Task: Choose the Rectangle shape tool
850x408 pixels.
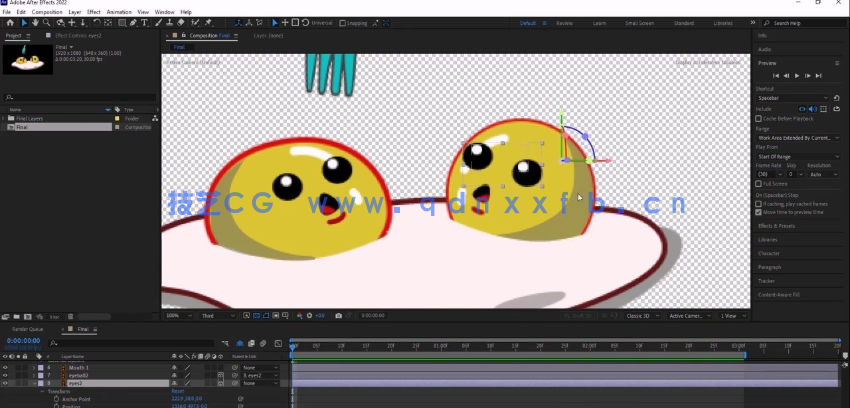Action: click(122, 22)
